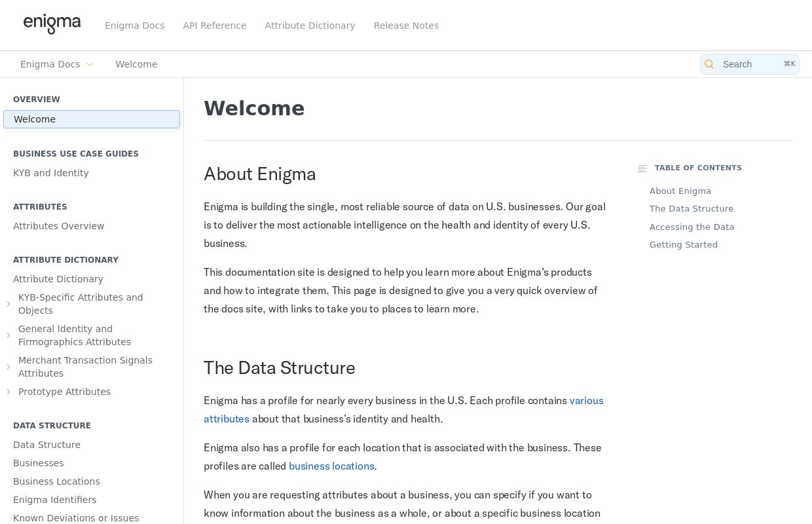Click the 'About Enigma' heading
812x524 pixels.
pos(260,174)
